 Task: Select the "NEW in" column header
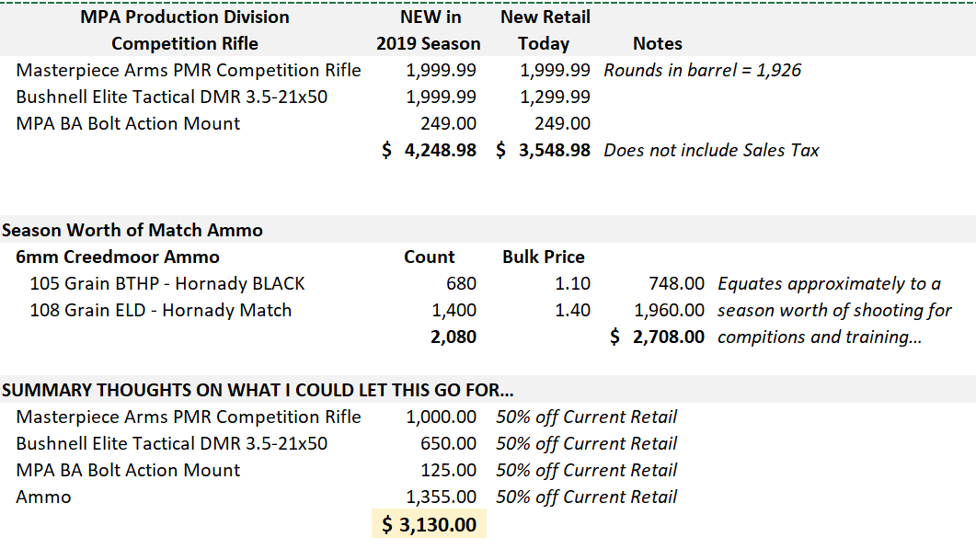(x=431, y=17)
